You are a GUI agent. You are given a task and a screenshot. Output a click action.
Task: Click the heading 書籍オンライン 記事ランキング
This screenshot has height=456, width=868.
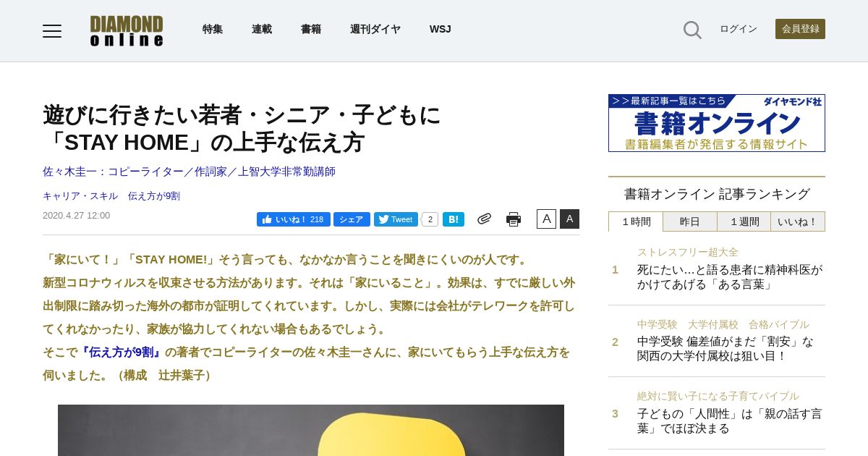pos(717,194)
